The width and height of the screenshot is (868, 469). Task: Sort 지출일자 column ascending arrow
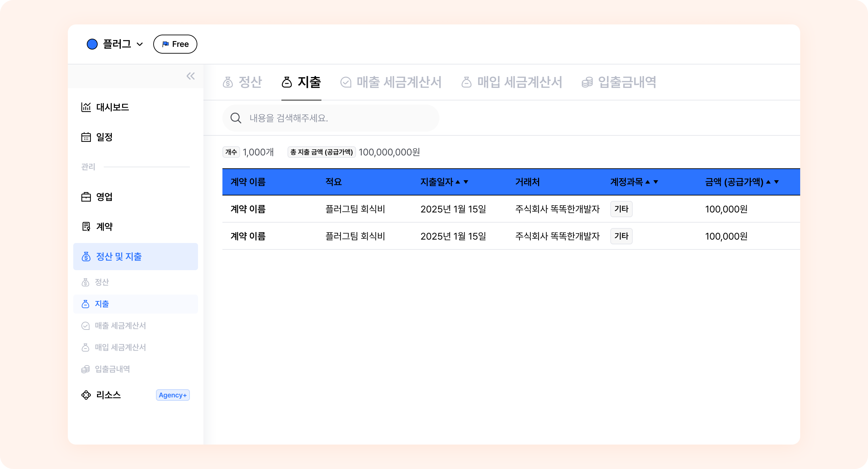click(x=458, y=182)
